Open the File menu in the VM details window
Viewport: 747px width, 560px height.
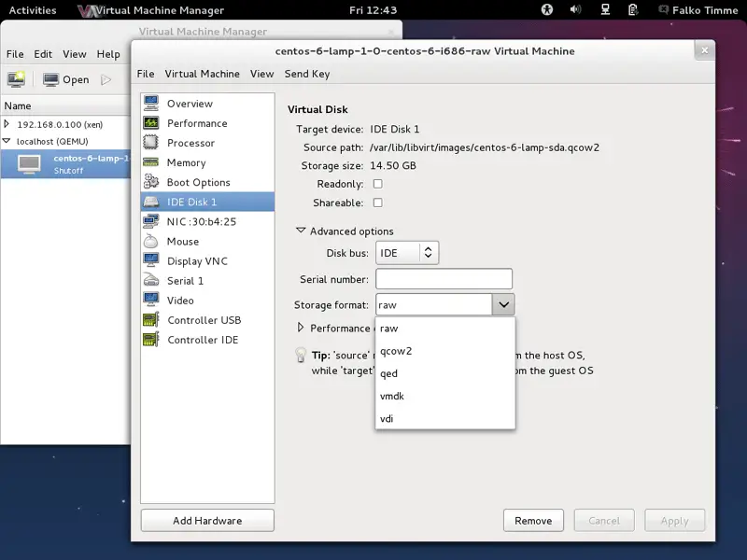(146, 74)
